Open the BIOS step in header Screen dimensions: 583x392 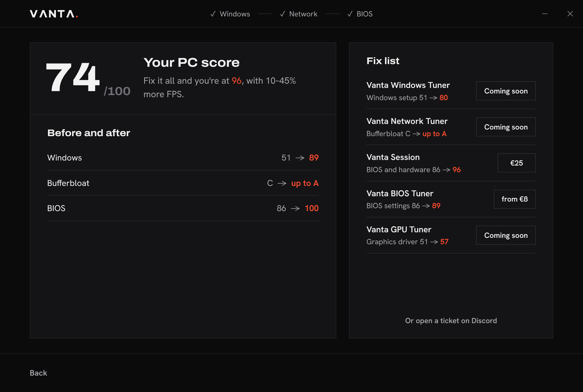360,14
